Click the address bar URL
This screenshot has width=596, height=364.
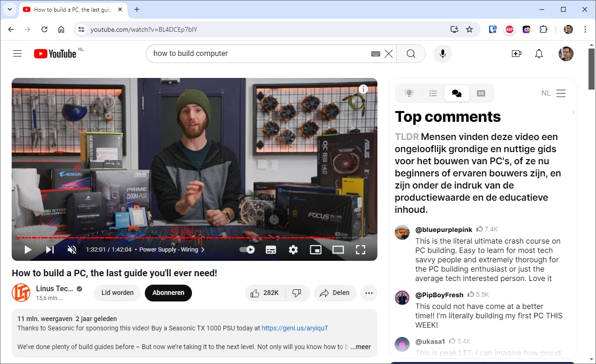pos(144,29)
